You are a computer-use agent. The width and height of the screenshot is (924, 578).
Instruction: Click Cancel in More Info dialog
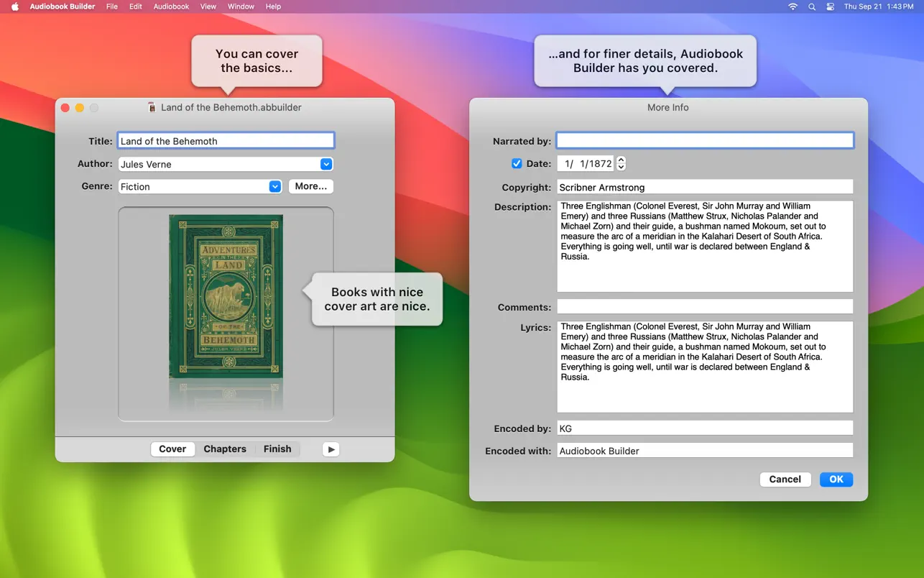click(785, 480)
